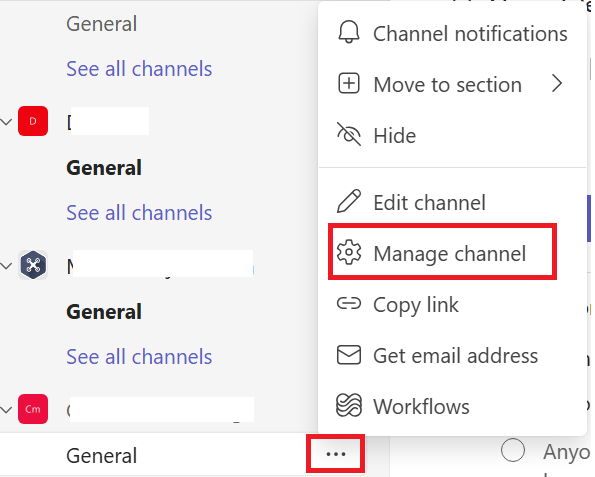Click the Workflows wave icon
Screen dimensions: 595x477
click(x=349, y=406)
